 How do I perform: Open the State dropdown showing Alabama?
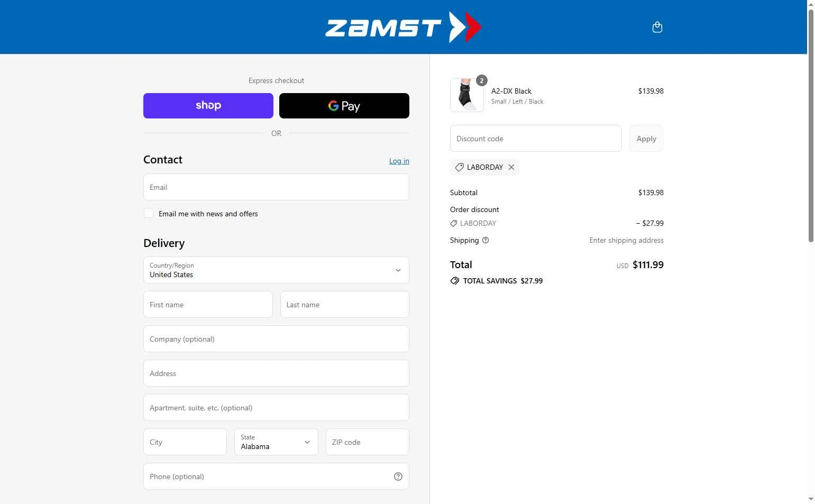click(276, 442)
